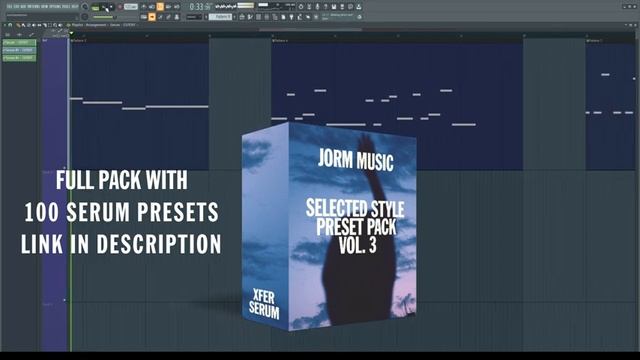
Task: Disable the highlighted countdown before recording
Action: (160, 7)
